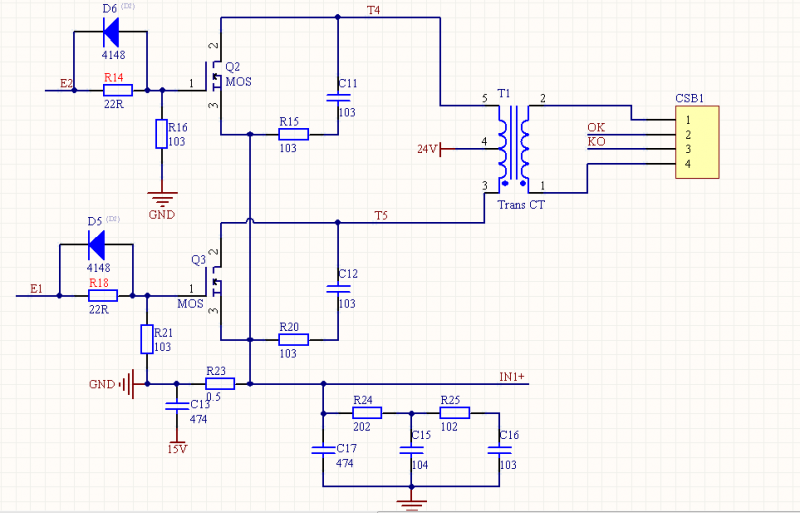
Task: Select the R23 0.5 ohm resistor
Action: pyautogui.click(x=219, y=383)
